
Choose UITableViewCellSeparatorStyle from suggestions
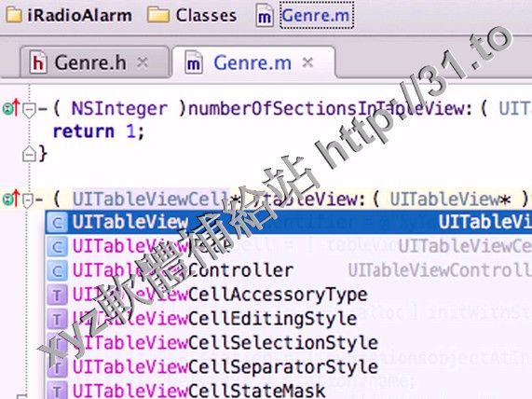pyautogui.click(x=289, y=367)
